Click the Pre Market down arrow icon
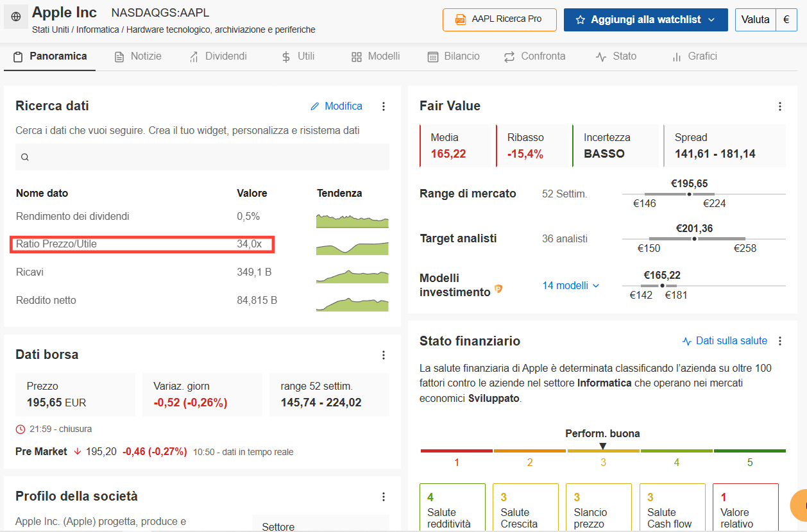Viewport: 807px width, 532px height. (78, 452)
